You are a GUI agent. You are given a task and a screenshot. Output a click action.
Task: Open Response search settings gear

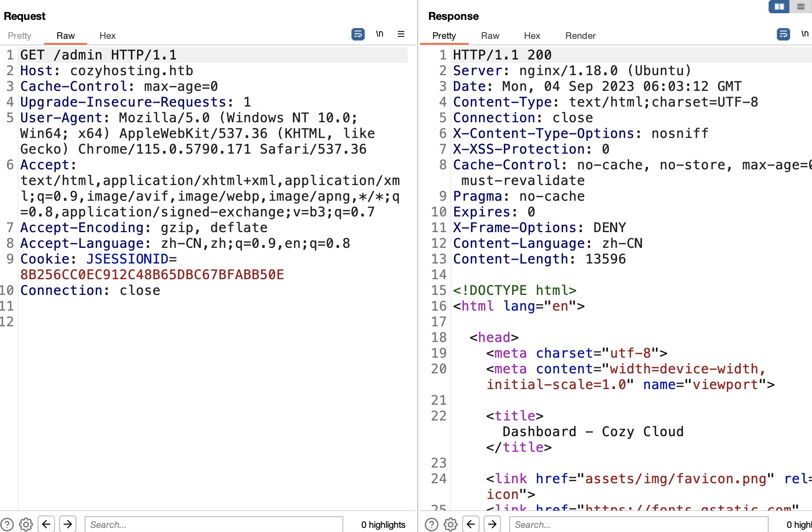pyautogui.click(x=451, y=524)
